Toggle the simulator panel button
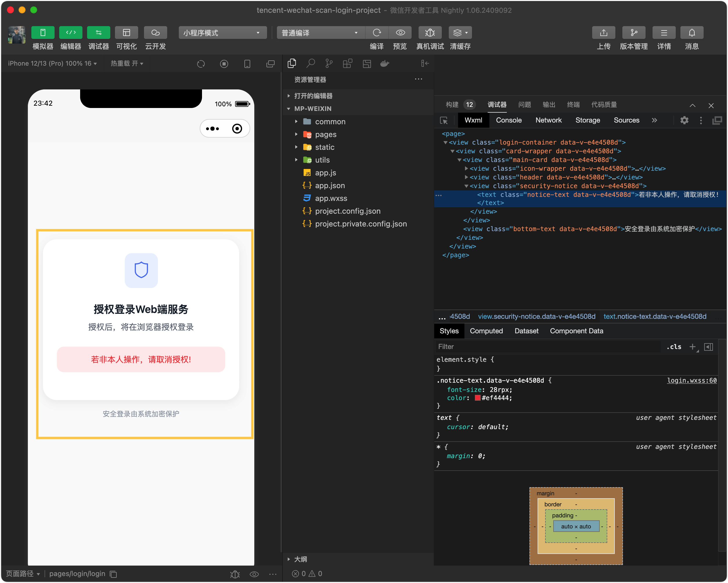This screenshot has height=583, width=728. click(43, 33)
